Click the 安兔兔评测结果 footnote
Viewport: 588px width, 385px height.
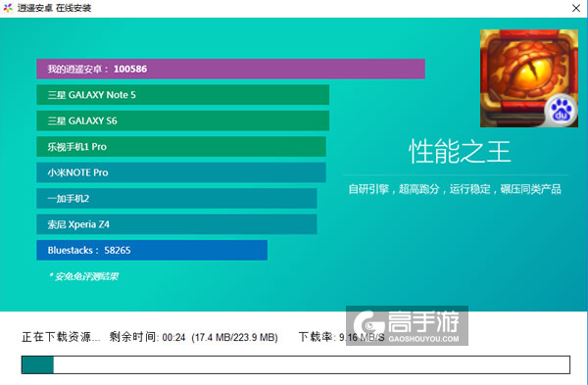tap(83, 276)
